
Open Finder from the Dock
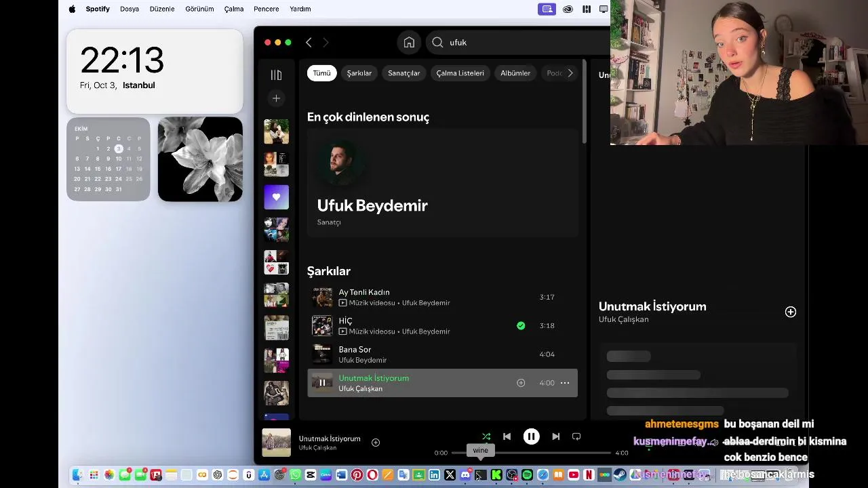(78, 475)
